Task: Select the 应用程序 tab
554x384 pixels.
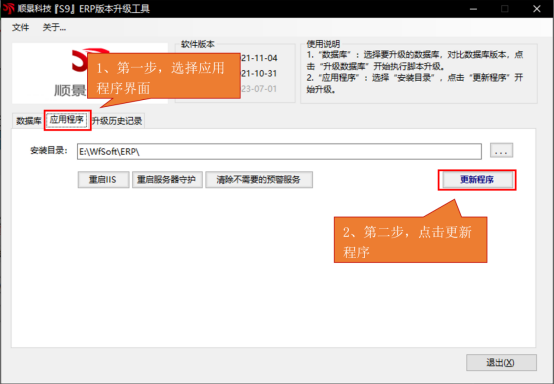Action: (x=67, y=120)
